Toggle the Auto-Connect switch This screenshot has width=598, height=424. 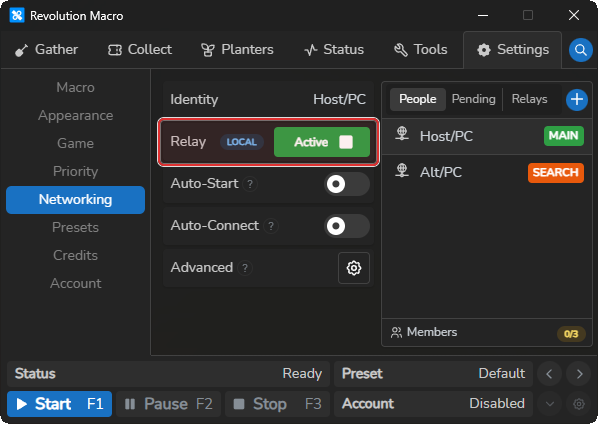click(347, 226)
